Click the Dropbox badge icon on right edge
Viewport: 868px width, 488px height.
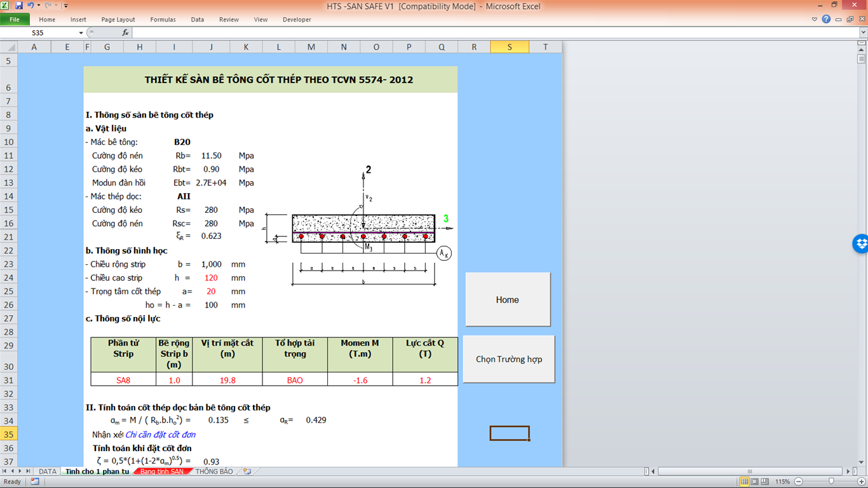point(861,243)
